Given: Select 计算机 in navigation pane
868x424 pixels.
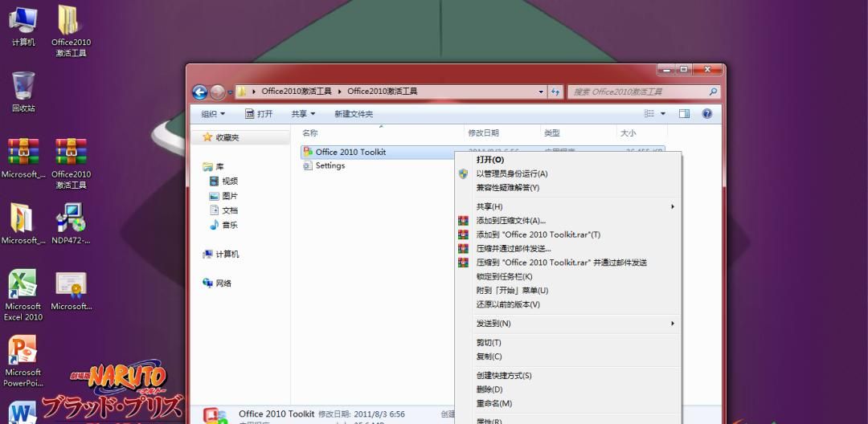Looking at the screenshot, I should (221, 255).
